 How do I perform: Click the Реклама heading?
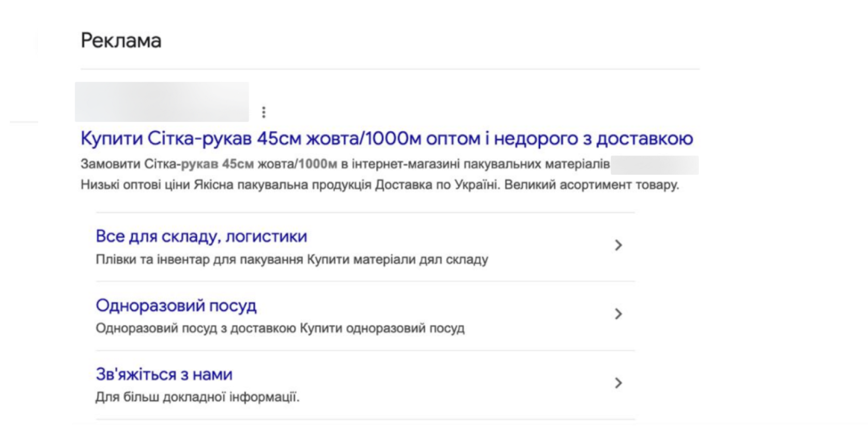tap(121, 40)
